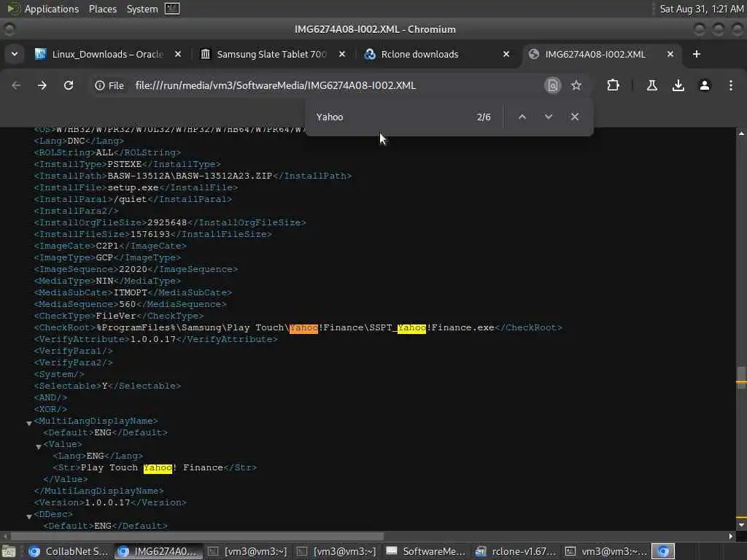
Task: Close the find bar
Action: (575, 117)
